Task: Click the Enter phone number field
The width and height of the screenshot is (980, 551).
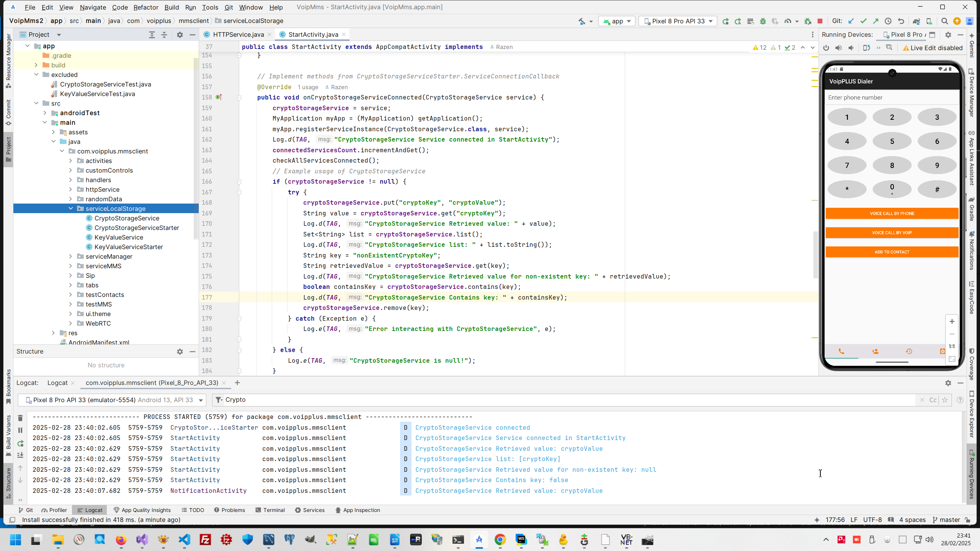Action: pyautogui.click(x=892, y=98)
